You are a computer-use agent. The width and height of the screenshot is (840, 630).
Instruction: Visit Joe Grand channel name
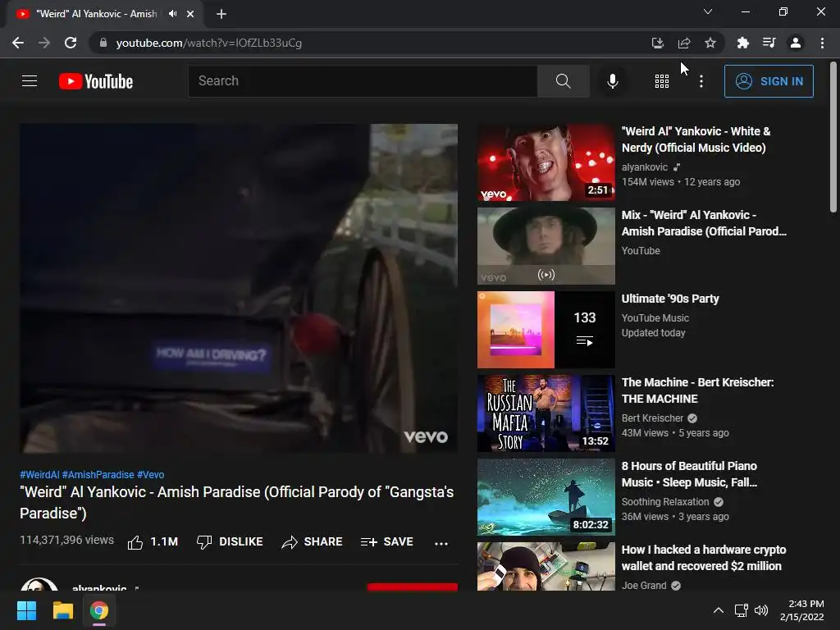644,586
